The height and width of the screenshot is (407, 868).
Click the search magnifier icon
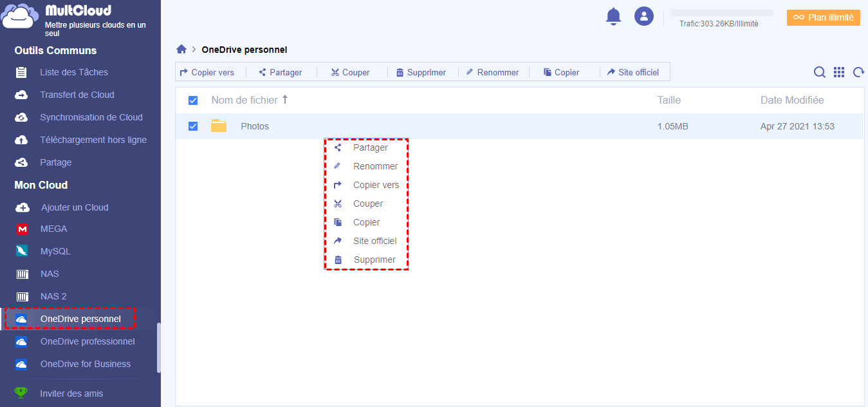[x=820, y=72]
